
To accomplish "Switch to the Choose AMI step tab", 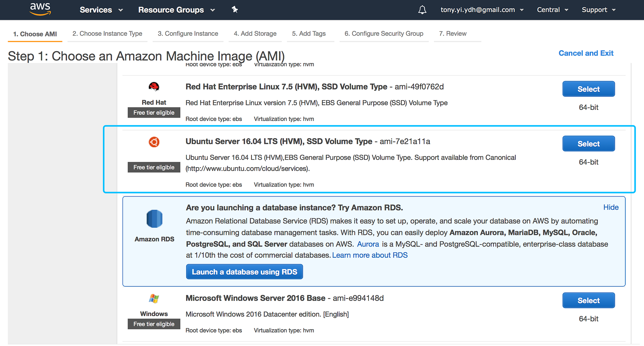I will coord(35,34).
